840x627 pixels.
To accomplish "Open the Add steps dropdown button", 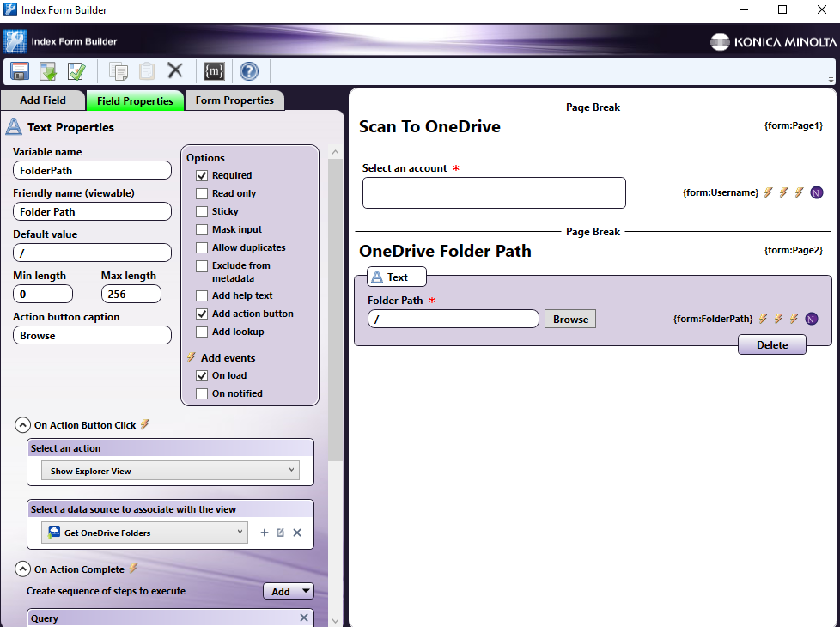I will coord(289,591).
